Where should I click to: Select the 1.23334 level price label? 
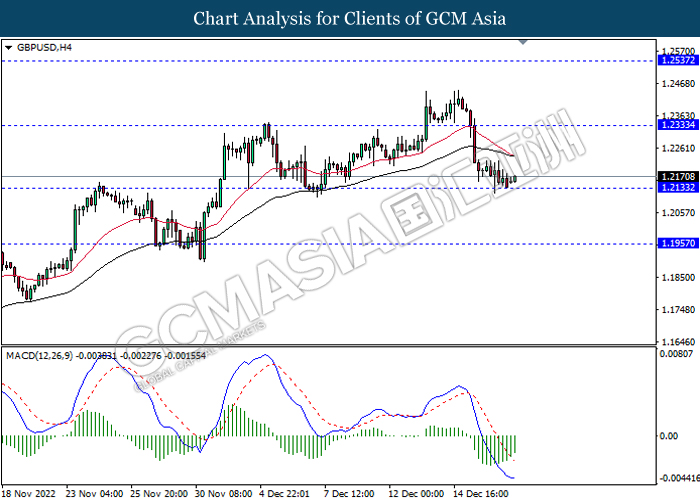click(x=678, y=125)
